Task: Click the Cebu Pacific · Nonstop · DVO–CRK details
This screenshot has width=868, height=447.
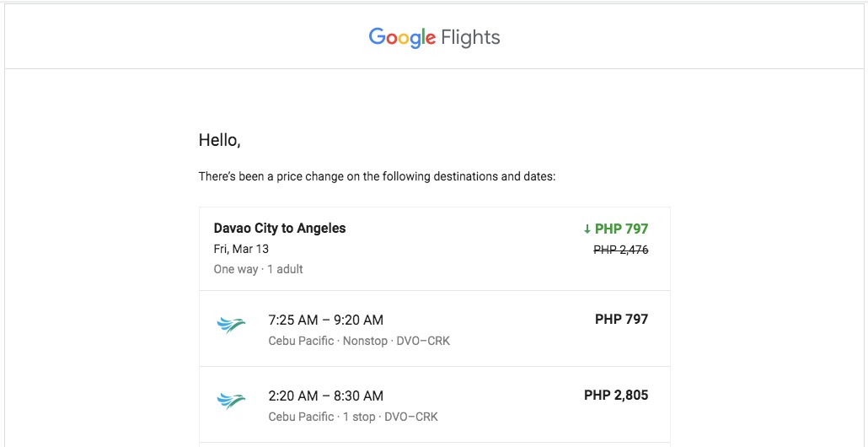Action: pyautogui.click(x=359, y=341)
